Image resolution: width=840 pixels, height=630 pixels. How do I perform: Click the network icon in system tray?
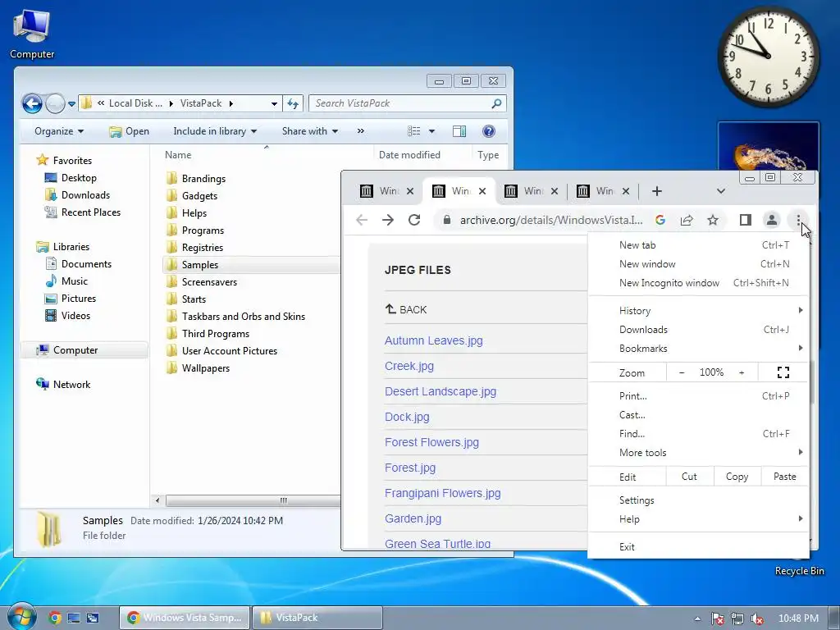(737, 619)
